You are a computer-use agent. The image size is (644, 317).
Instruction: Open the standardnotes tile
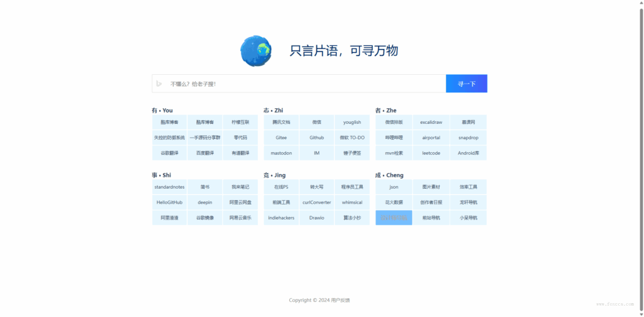click(x=170, y=187)
